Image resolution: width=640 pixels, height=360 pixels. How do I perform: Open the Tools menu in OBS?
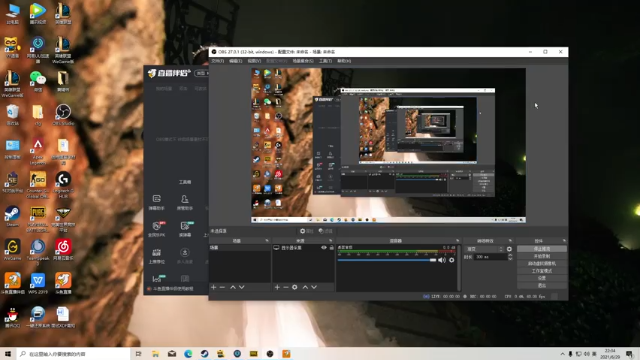click(325, 61)
